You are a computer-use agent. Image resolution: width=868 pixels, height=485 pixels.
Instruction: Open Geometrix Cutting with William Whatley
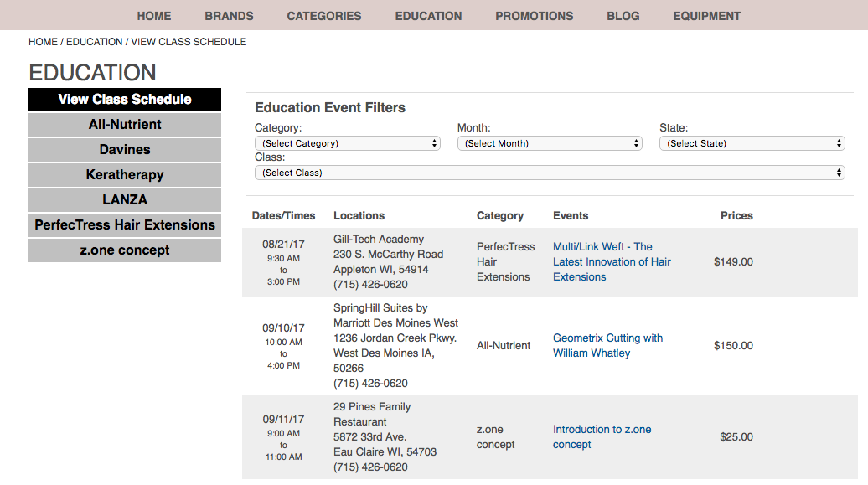607,345
